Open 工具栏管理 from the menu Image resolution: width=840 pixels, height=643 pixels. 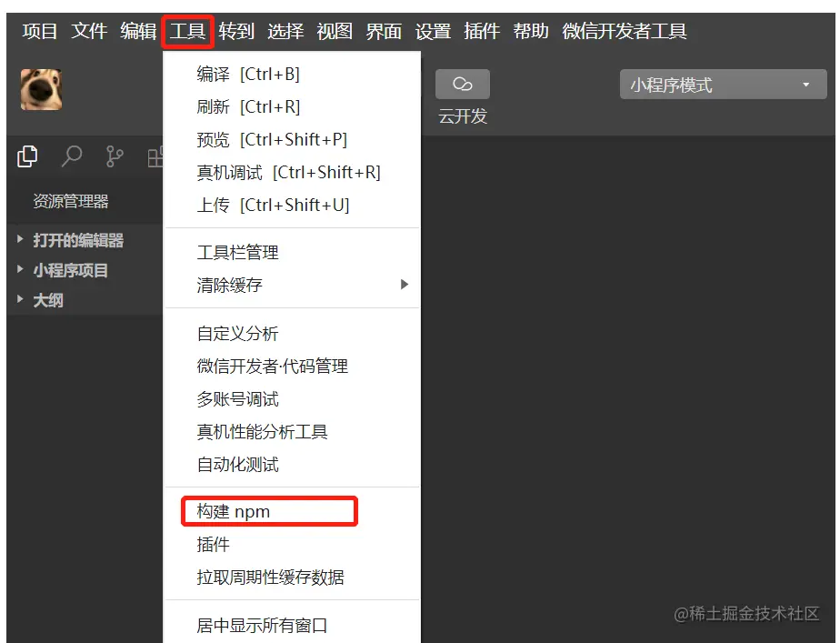click(292, 252)
